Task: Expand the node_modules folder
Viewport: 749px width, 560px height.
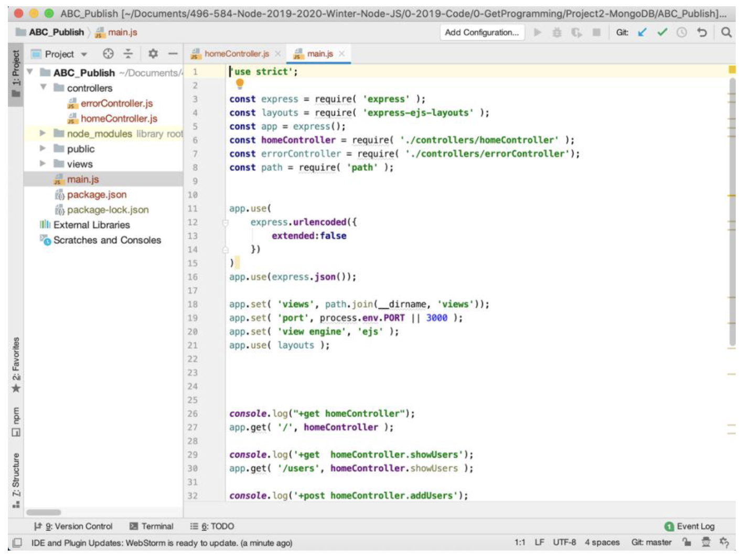Action: (43, 134)
